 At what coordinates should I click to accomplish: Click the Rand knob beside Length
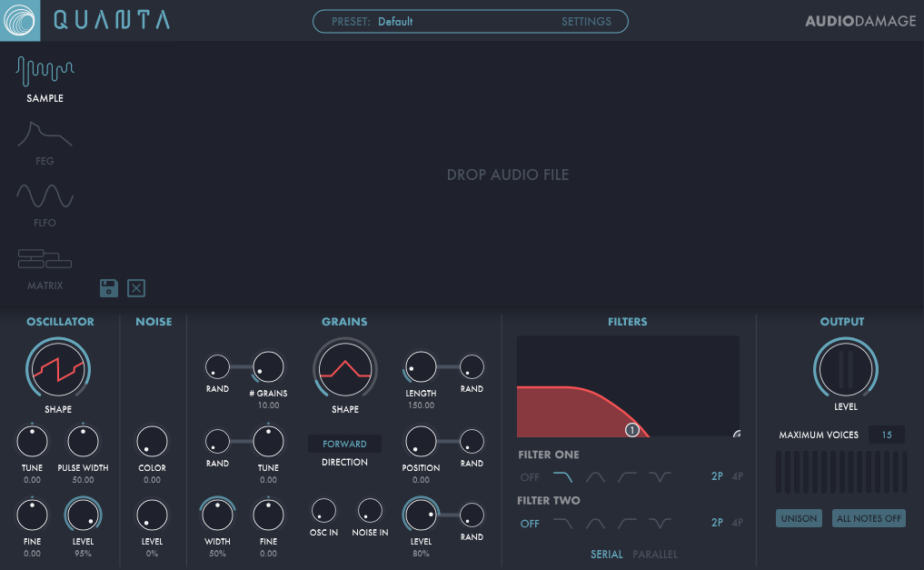[x=472, y=366]
